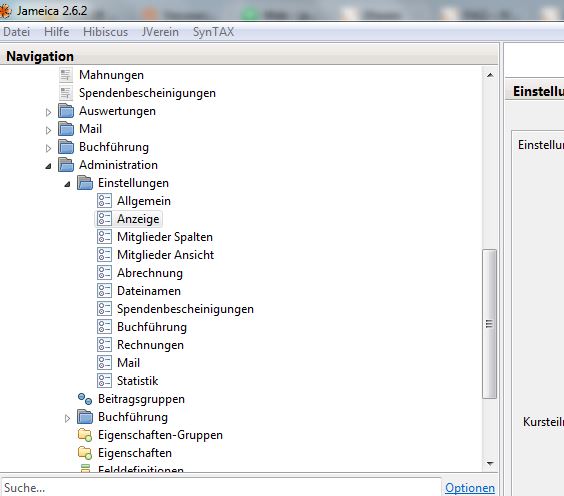
Task: Open Anzeige settings
Action: tap(138, 219)
